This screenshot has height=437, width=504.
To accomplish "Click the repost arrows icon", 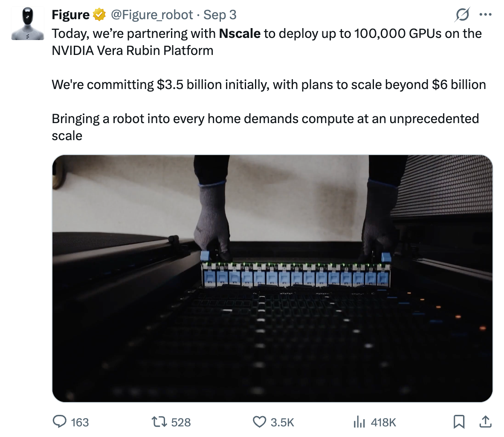I will click(x=159, y=422).
